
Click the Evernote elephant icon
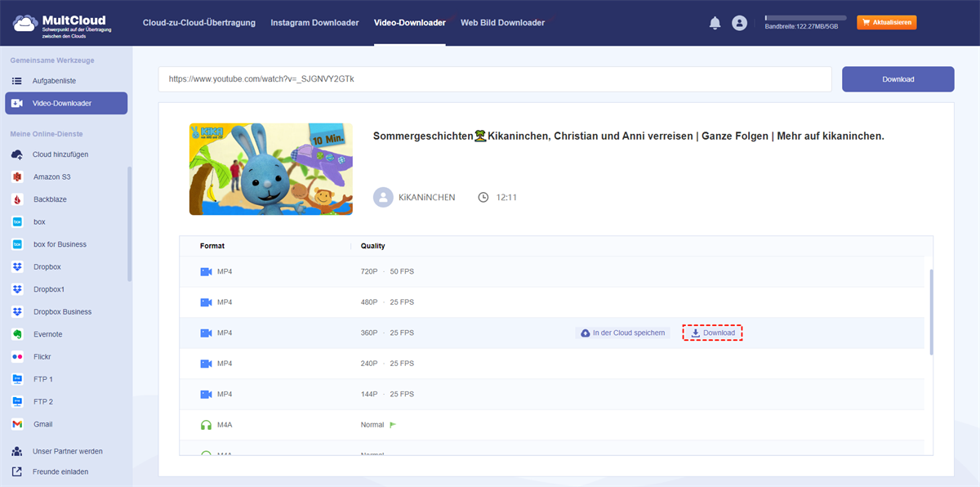(x=17, y=334)
